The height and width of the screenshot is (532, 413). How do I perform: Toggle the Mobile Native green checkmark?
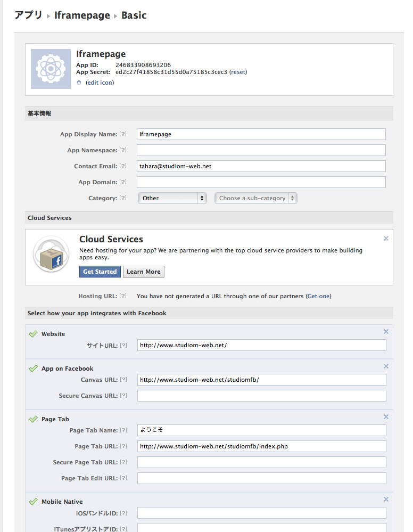[x=33, y=502]
